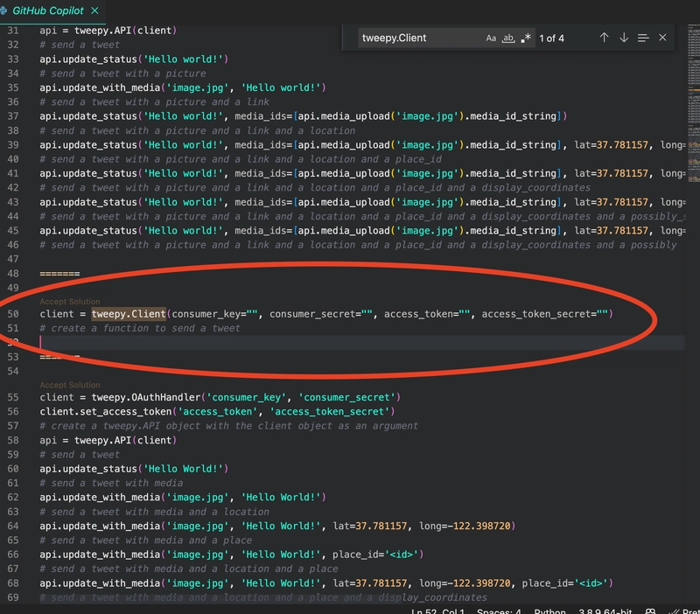Go to previous match in find widget
This screenshot has height=614, width=700.
pos(604,38)
